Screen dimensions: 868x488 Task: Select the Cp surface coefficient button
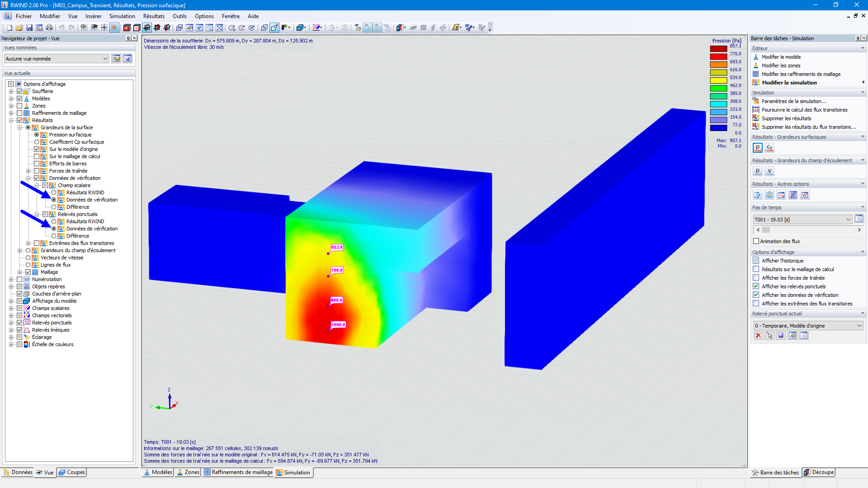[x=769, y=148]
